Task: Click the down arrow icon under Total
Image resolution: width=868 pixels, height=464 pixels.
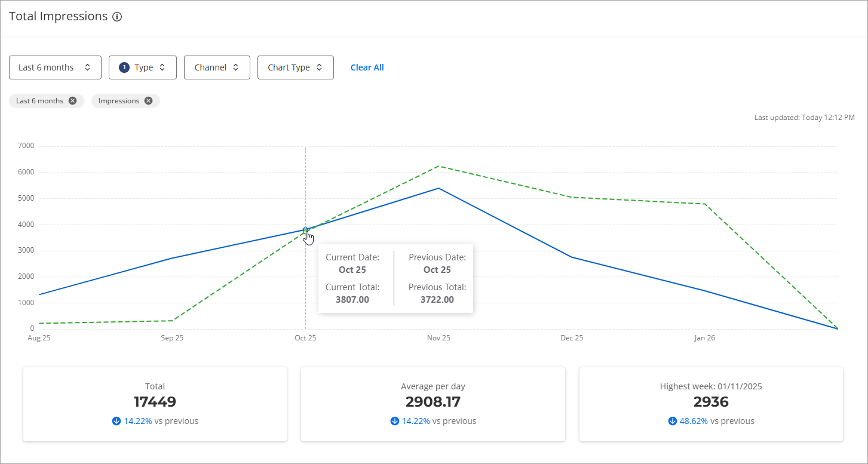Action: pos(116,421)
